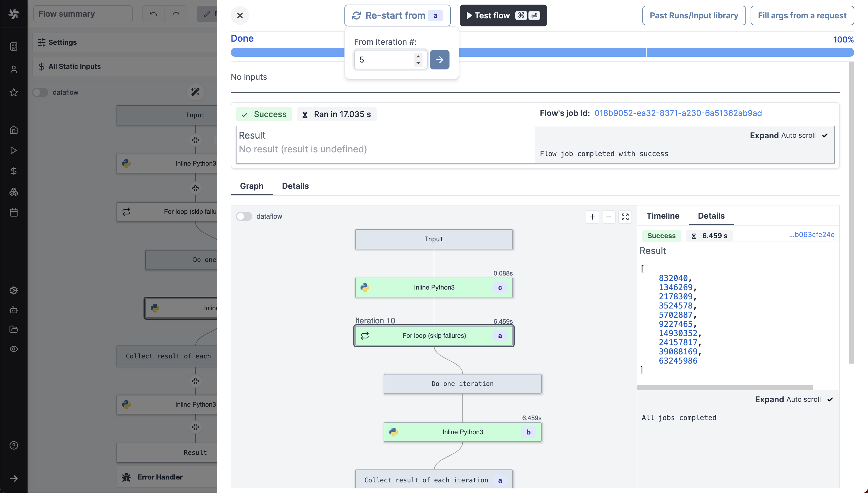Click the undo arrow icon
Viewport: 868px width, 493px height.
click(x=153, y=14)
